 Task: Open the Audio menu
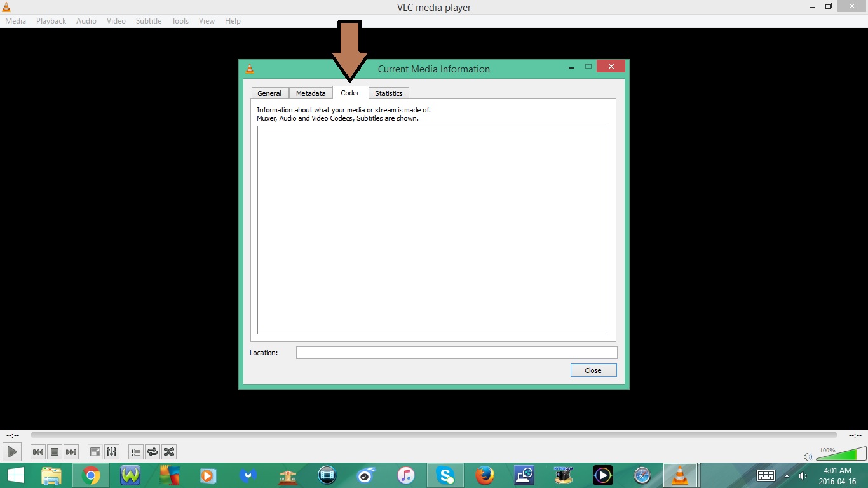coord(86,21)
